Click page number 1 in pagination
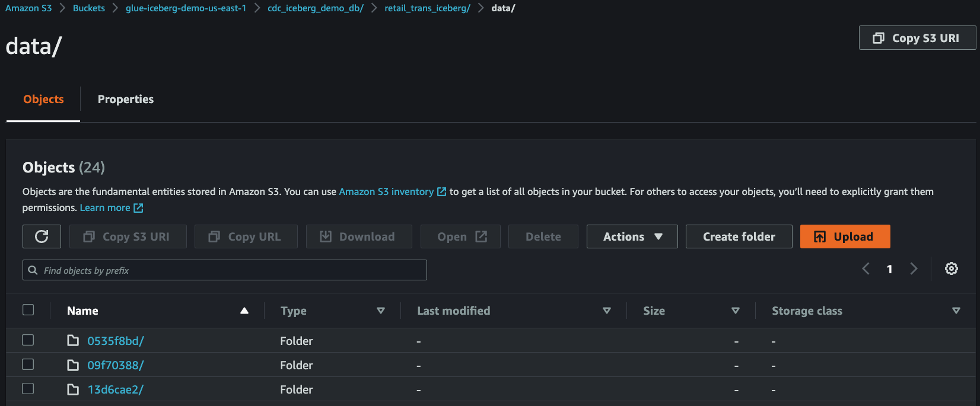This screenshot has width=980, height=406. tap(889, 269)
